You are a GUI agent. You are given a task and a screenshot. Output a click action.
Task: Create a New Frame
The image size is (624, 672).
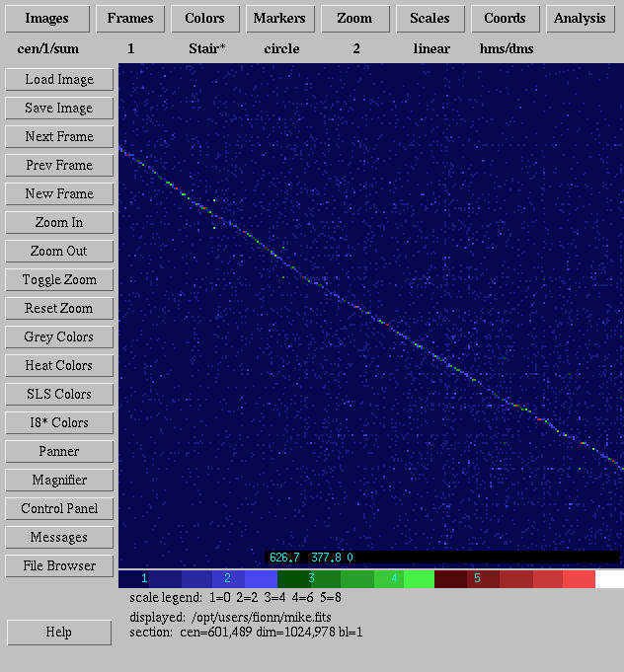pos(59,193)
